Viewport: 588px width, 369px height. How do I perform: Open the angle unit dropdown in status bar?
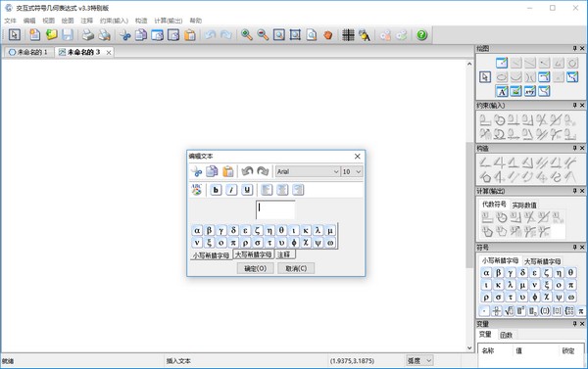point(419,361)
